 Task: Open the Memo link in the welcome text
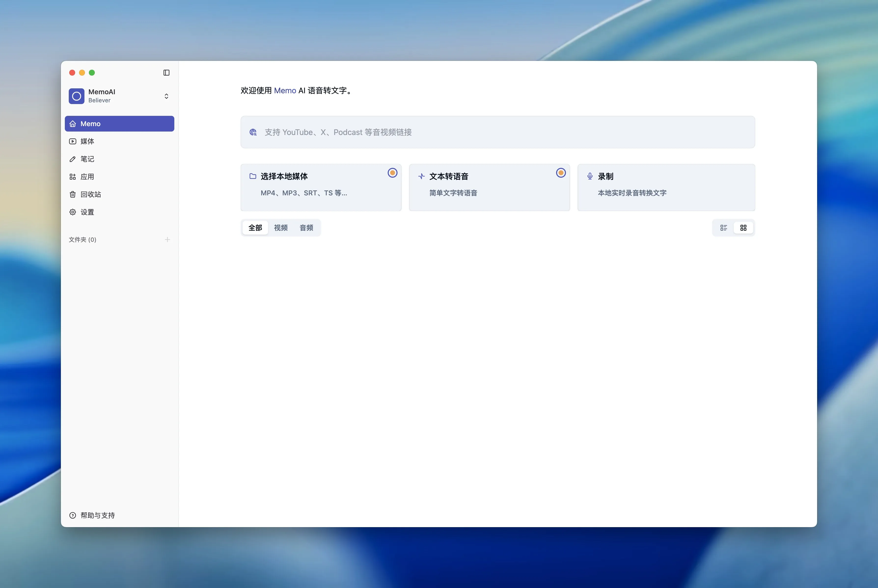point(285,90)
